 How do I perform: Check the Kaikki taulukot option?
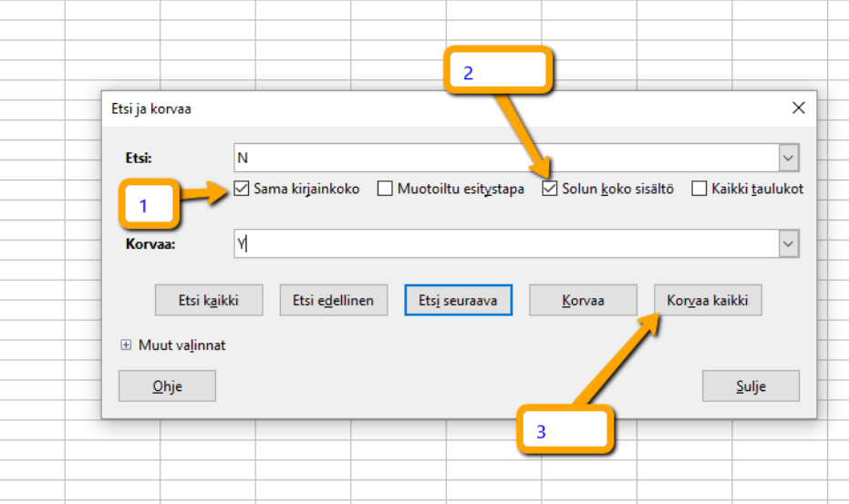click(699, 190)
